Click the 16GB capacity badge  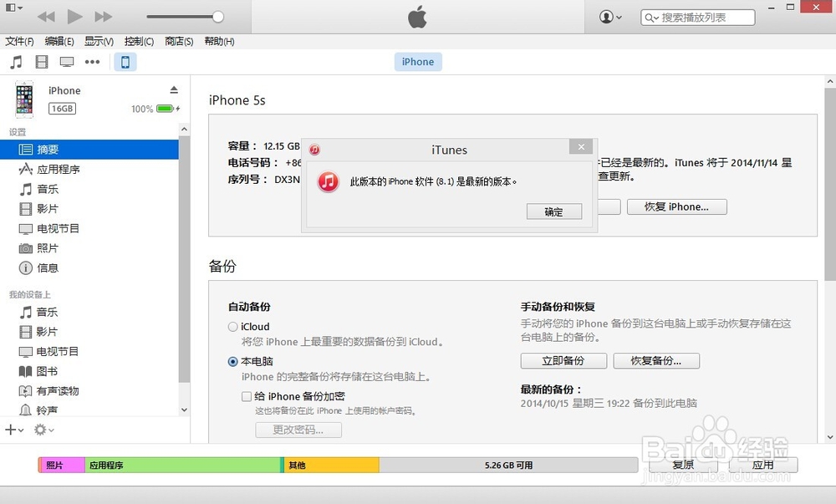[63, 109]
